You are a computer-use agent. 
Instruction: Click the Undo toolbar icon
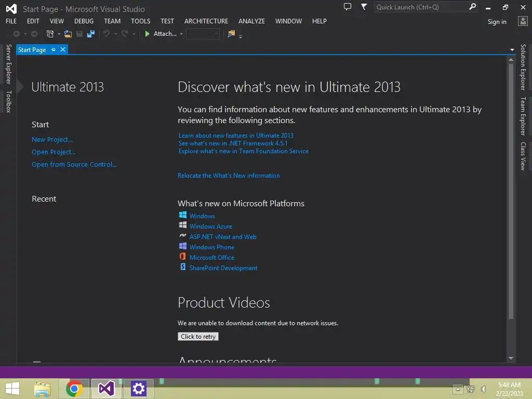(x=107, y=34)
